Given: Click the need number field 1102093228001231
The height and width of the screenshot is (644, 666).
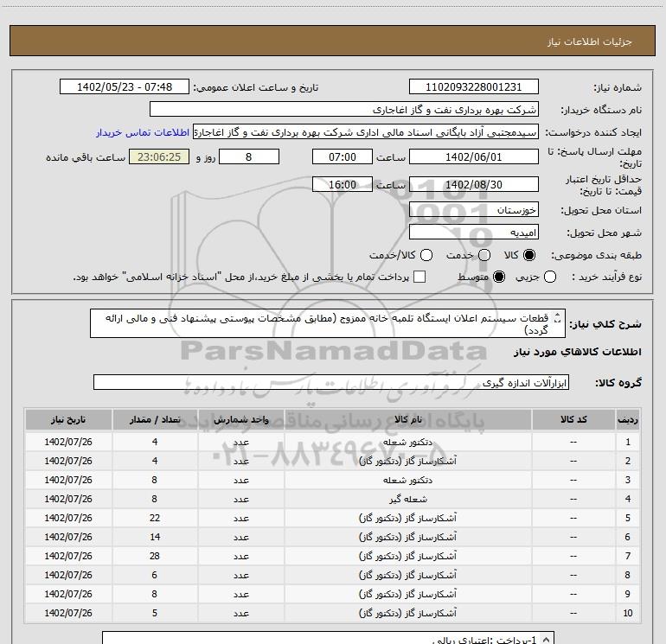Looking at the screenshot, I should pos(474,86).
